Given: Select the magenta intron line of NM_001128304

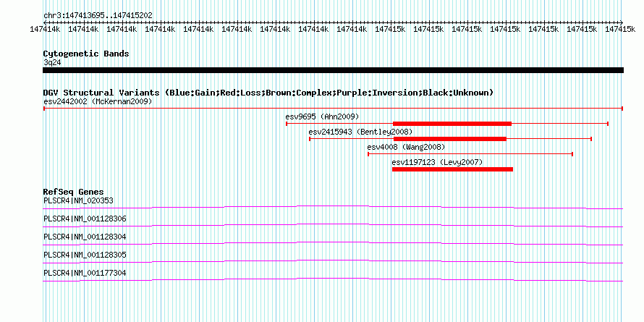Looking at the screenshot, I should [x=333, y=243].
